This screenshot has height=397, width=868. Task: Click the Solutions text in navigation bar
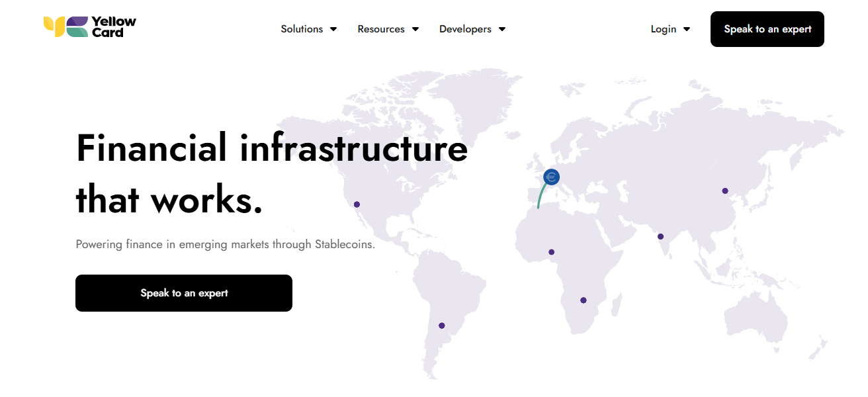click(302, 29)
